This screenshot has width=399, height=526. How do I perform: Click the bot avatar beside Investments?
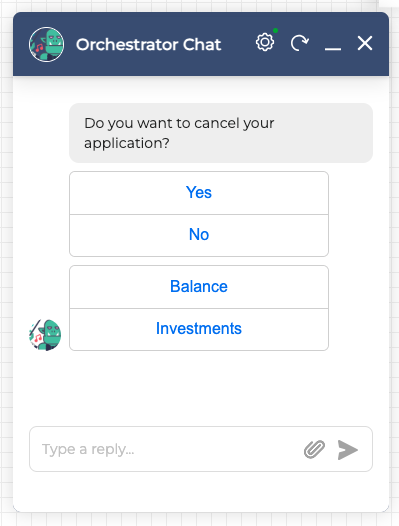click(45, 335)
